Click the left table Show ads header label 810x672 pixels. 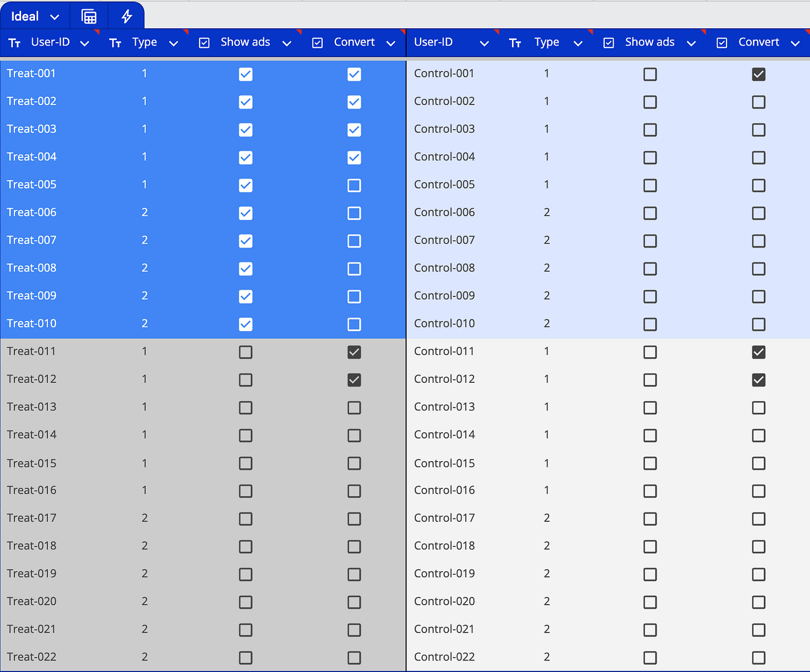245,42
